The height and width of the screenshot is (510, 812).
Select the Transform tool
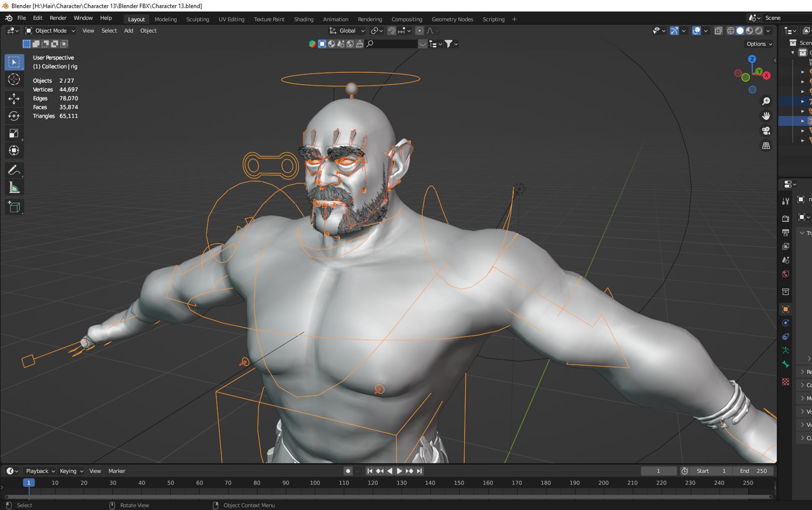click(14, 151)
